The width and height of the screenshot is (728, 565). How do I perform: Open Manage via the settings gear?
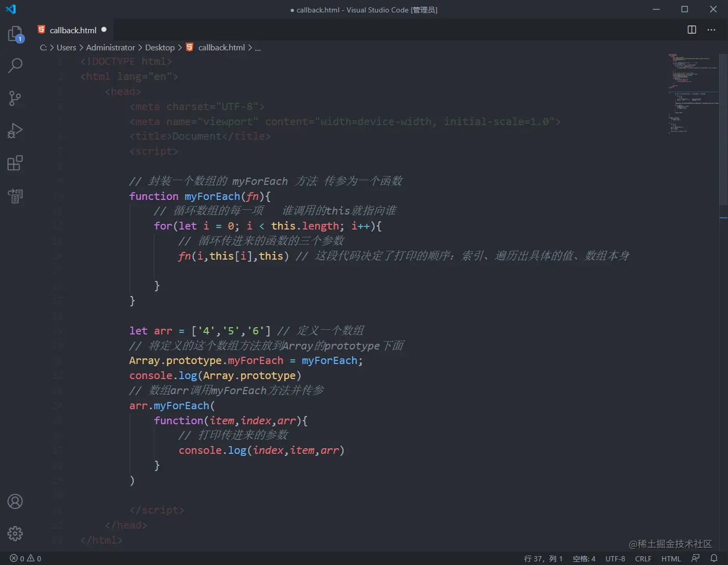coord(15,533)
